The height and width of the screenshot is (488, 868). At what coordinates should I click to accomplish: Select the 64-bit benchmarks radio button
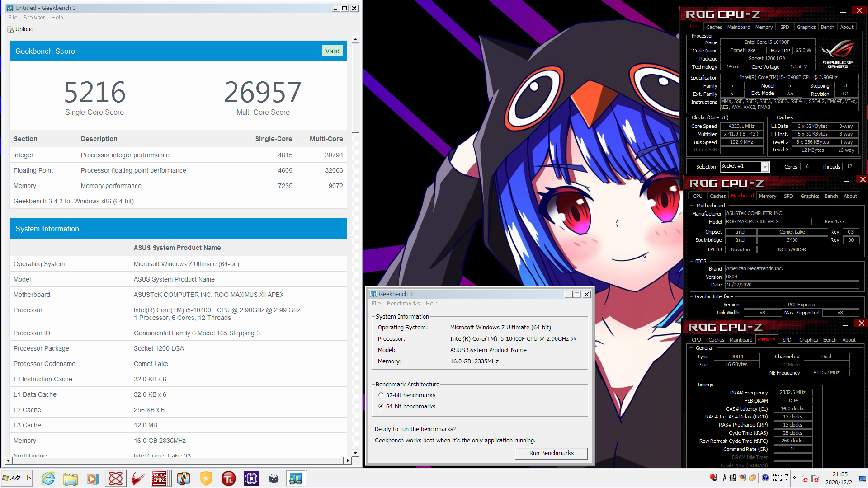pos(381,406)
